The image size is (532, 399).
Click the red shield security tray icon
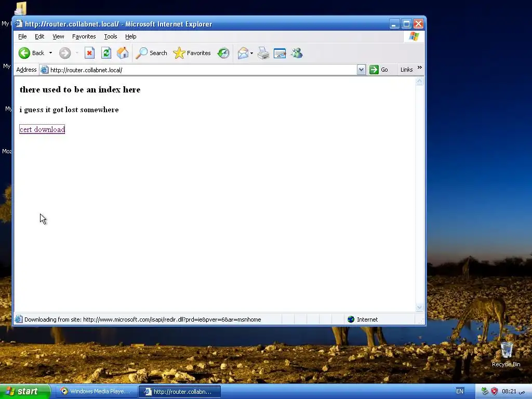coord(495,391)
